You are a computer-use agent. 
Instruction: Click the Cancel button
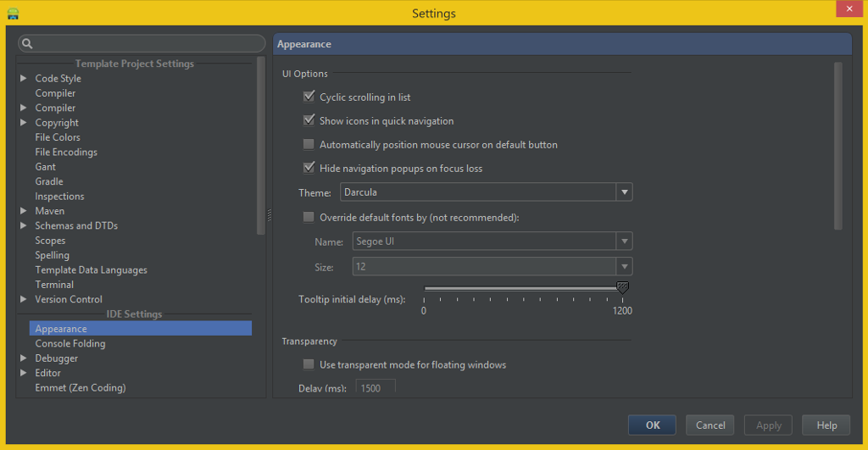[x=710, y=425]
